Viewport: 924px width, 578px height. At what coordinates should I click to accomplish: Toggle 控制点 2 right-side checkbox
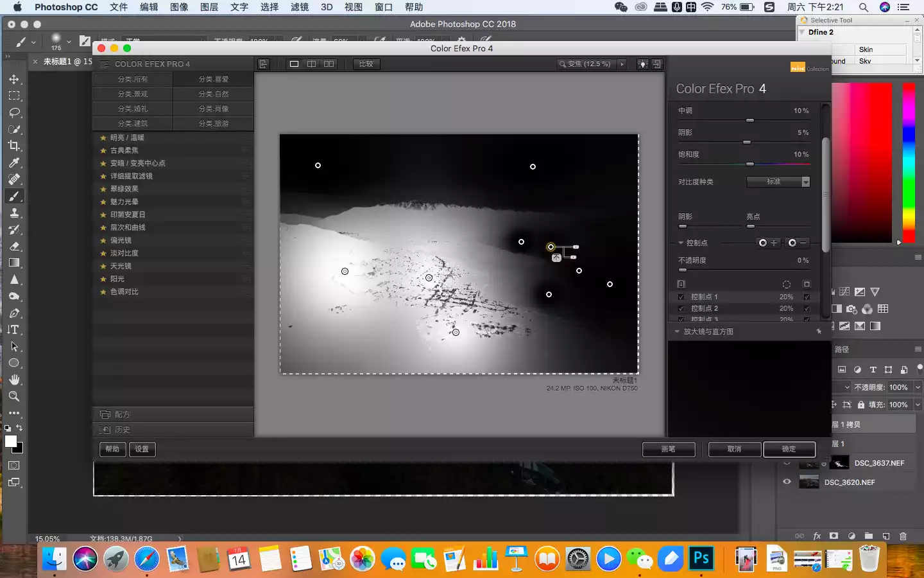pos(807,309)
